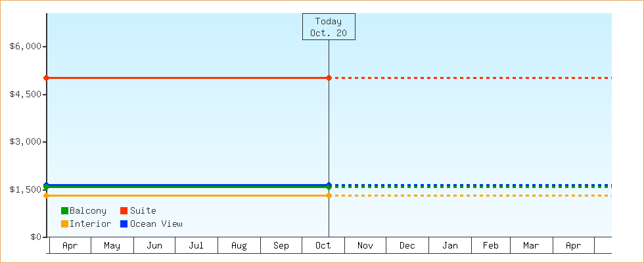Click the orange Interior legend swatch
The width and height of the screenshot is (644, 263).
(64, 224)
